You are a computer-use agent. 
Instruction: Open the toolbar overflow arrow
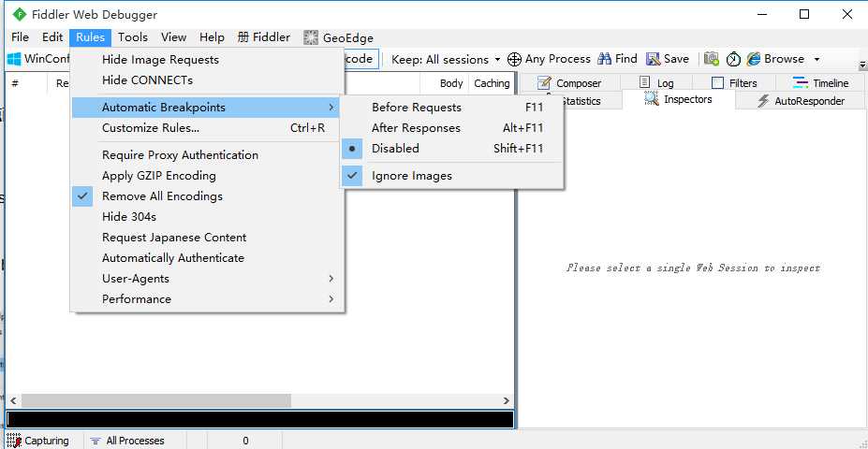coord(862,65)
